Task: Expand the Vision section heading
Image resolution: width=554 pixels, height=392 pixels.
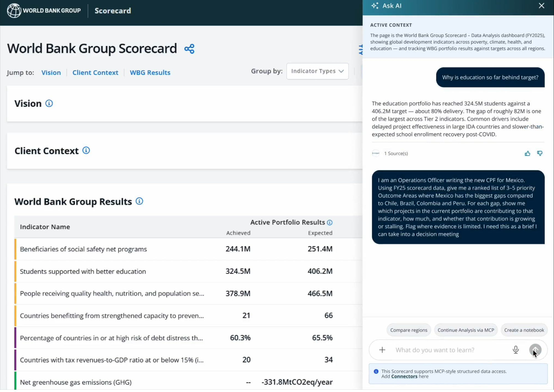Action: [x=28, y=104]
